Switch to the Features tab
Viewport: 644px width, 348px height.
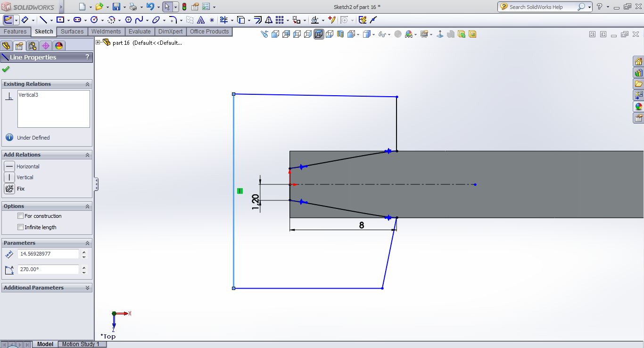click(15, 32)
